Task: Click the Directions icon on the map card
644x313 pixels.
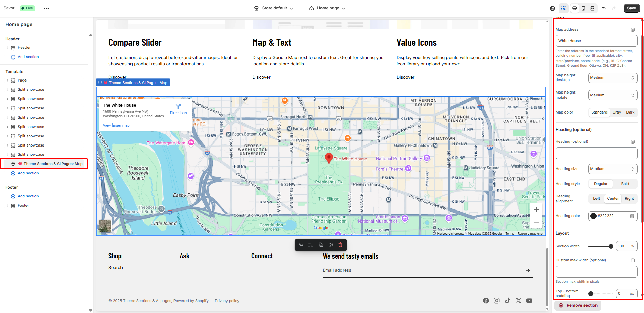Action: tap(178, 107)
